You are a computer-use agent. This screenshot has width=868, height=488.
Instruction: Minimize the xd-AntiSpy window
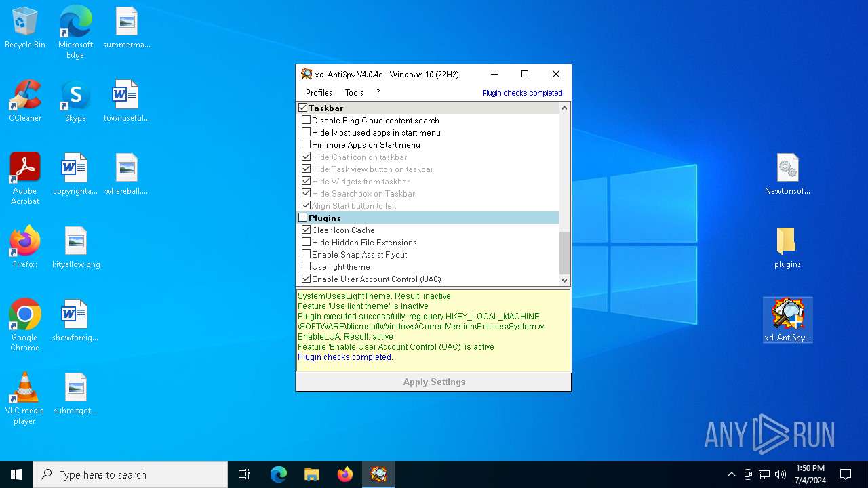pyautogui.click(x=494, y=74)
